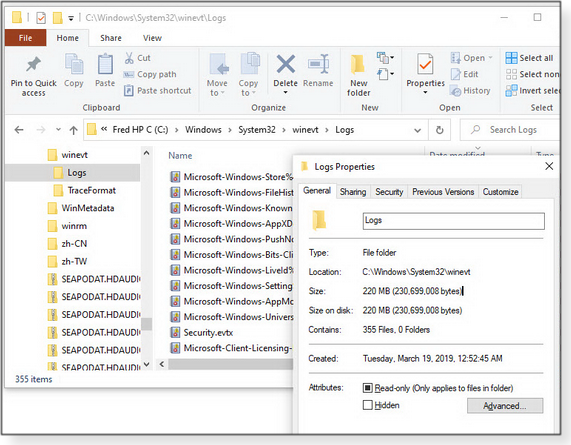Click Fred HP C (C:) breadcrumb
Viewport: 571px width, 445px height.
point(140,130)
